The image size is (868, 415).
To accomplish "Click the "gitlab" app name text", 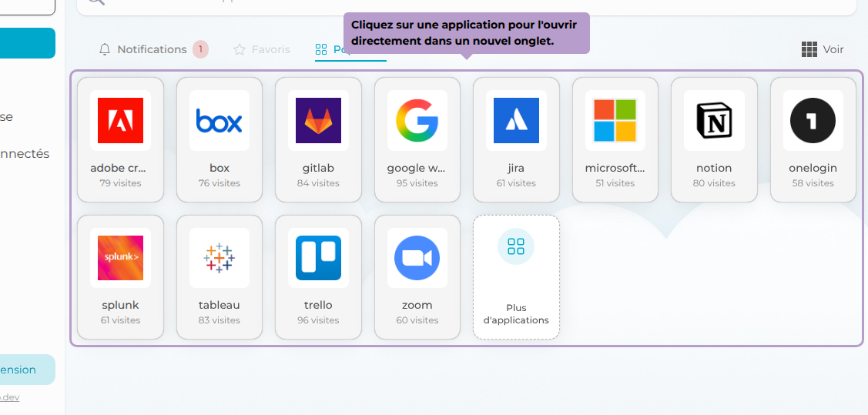I will click(318, 168).
